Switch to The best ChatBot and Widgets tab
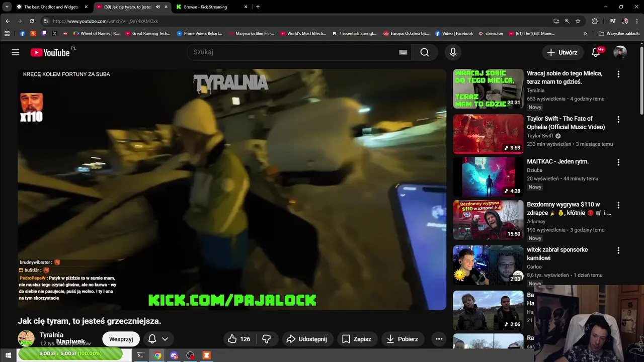Viewport: 644px width, 362px height. pyautogui.click(x=51, y=7)
